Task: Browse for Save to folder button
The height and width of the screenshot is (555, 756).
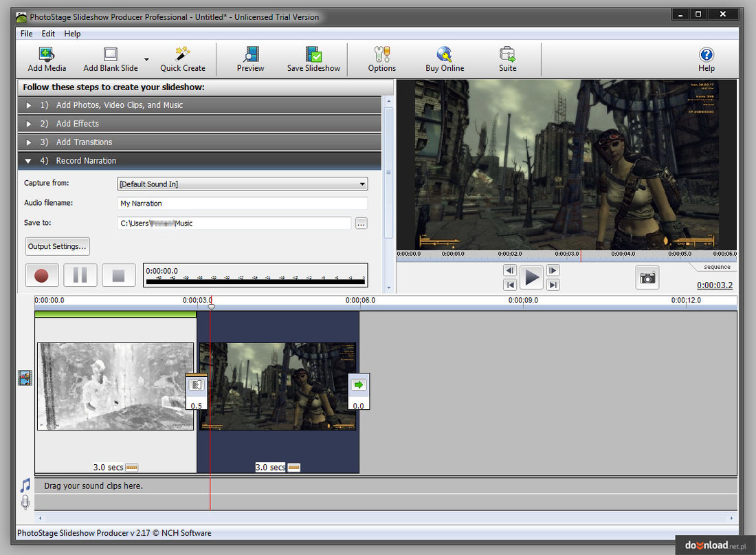Action: coord(361,223)
